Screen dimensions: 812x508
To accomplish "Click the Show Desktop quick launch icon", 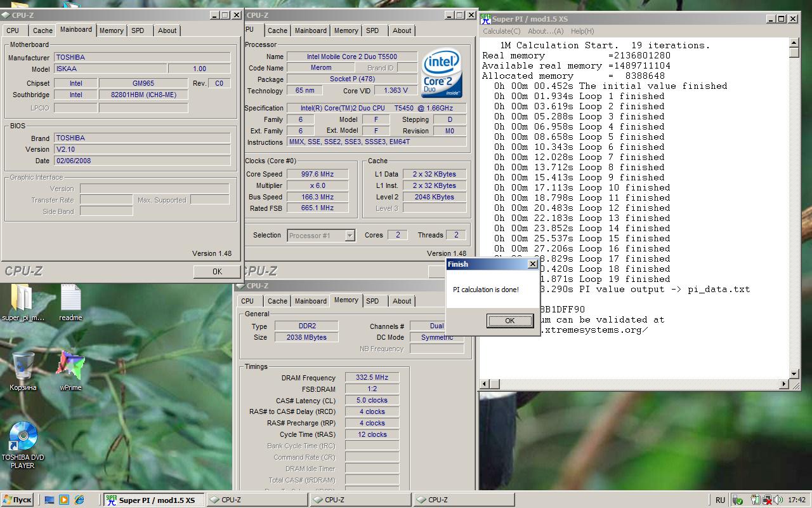I will pyautogui.click(x=49, y=500).
